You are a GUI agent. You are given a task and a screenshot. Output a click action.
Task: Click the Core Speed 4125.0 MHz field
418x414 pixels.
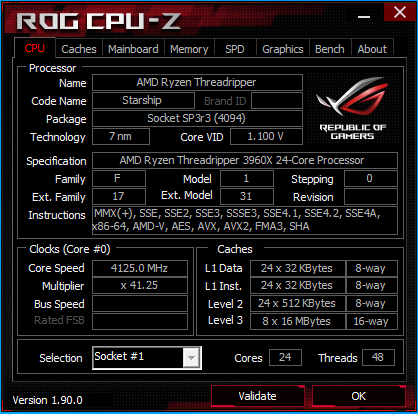point(140,268)
